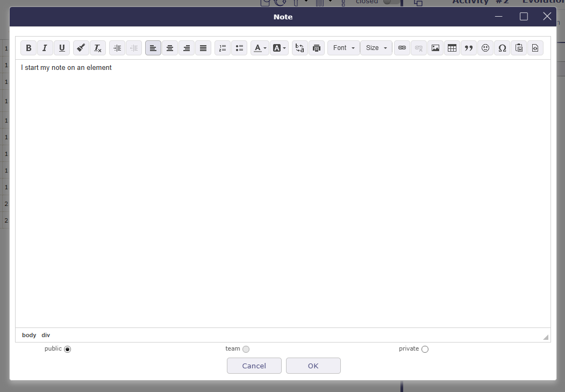Open the Size dropdown
Screen dimensions: 565x392
[x=376, y=48]
